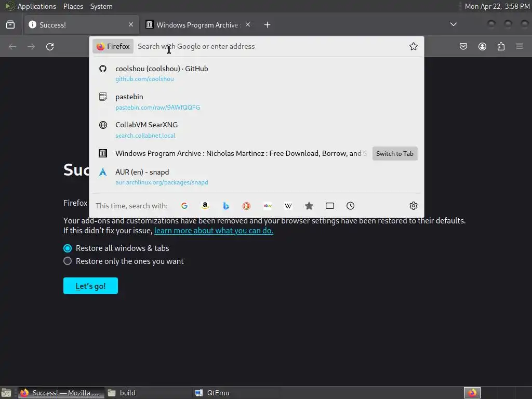Image resolution: width=532 pixels, height=399 pixels.
Task: Search this time with DuckDuckGo icon
Action: pos(246,206)
